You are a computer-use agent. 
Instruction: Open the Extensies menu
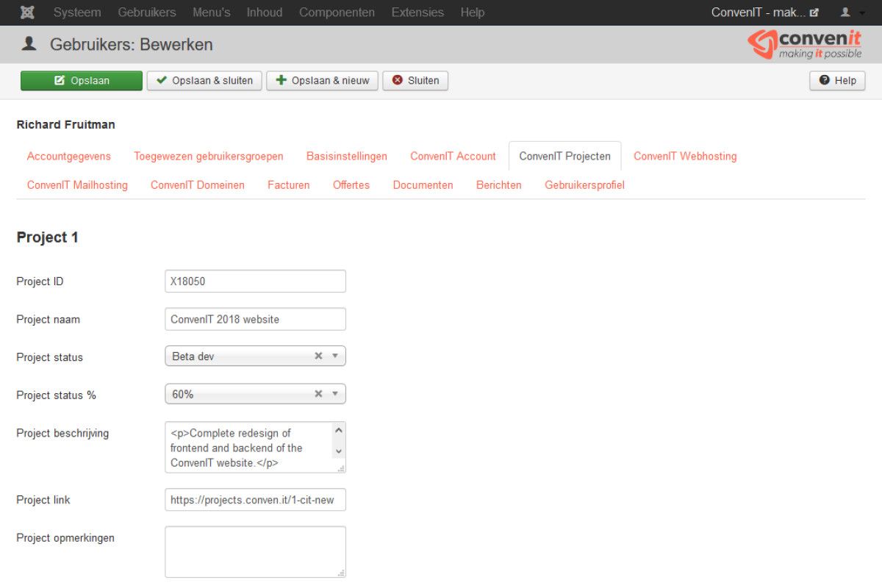417,12
